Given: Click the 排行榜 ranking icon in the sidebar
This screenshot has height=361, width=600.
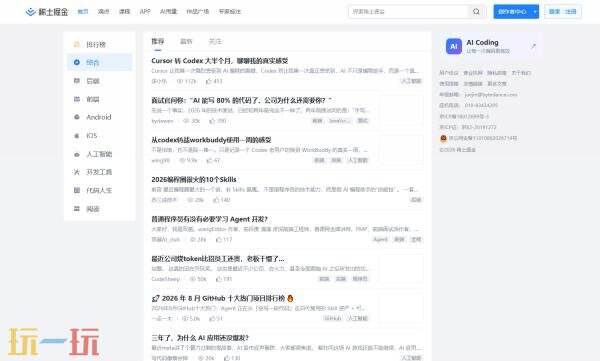Looking at the screenshot, I should pos(77,44).
